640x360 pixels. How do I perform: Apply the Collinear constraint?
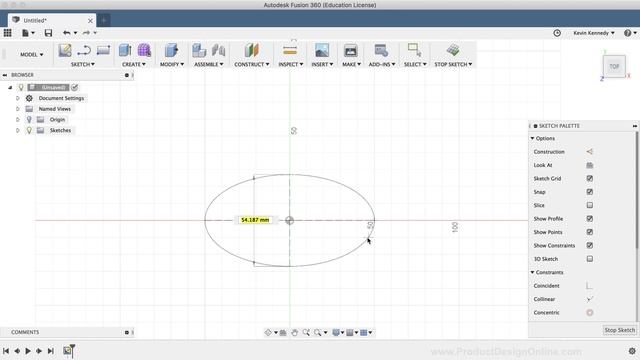click(x=589, y=299)
